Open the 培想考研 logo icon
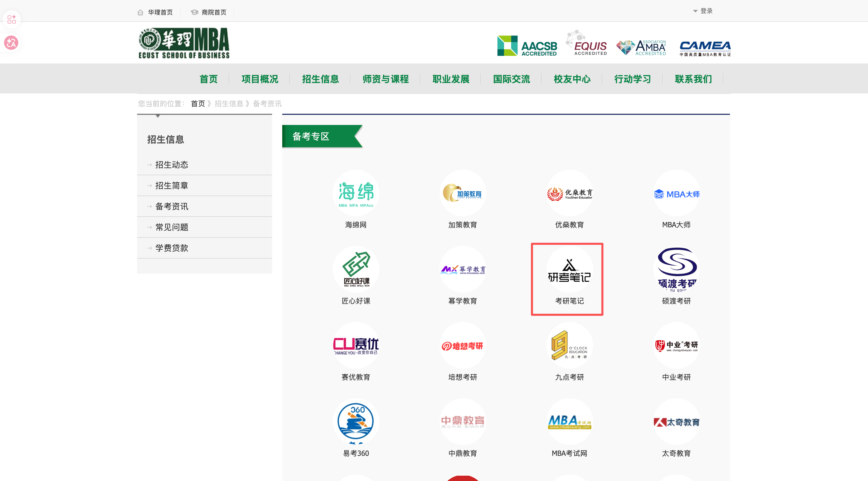This screenshot has height=481, width=868. (463, 345)
